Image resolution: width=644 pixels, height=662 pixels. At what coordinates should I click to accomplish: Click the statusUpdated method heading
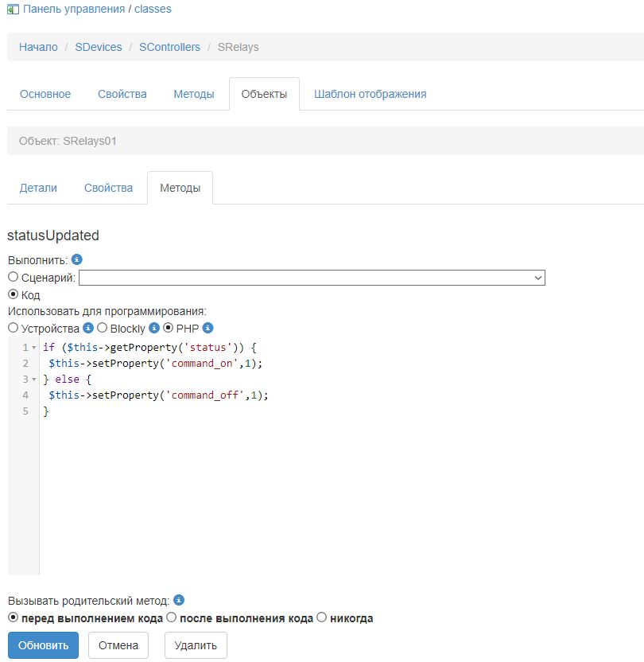(53, 236)
